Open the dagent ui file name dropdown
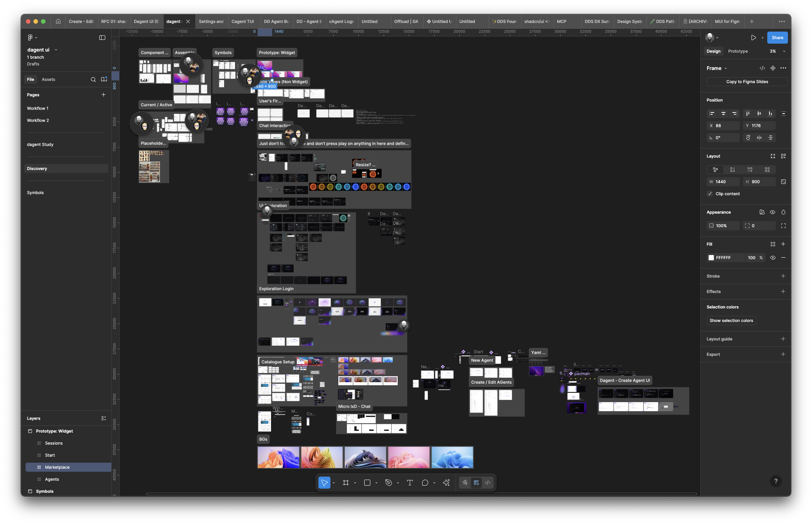The image size is (812, 524). click(x=56, y=49)
